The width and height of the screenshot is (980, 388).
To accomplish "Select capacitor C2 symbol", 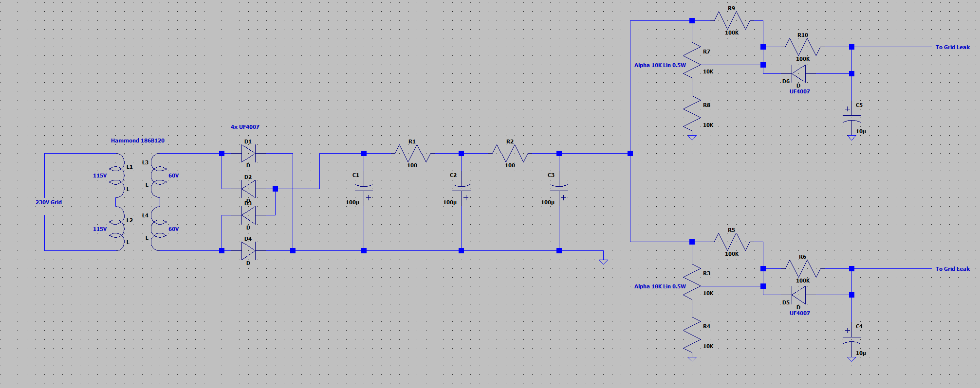I will coord(461,189).
